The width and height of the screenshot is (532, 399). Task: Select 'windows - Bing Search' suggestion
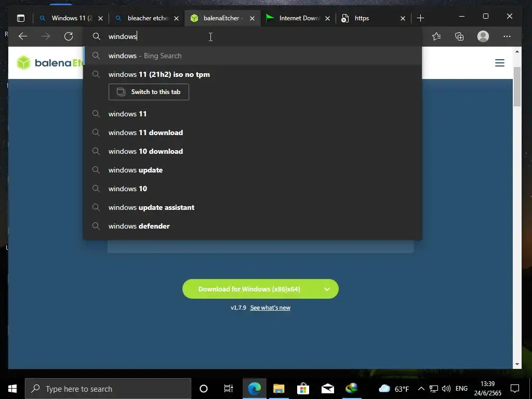click(253, 56)
